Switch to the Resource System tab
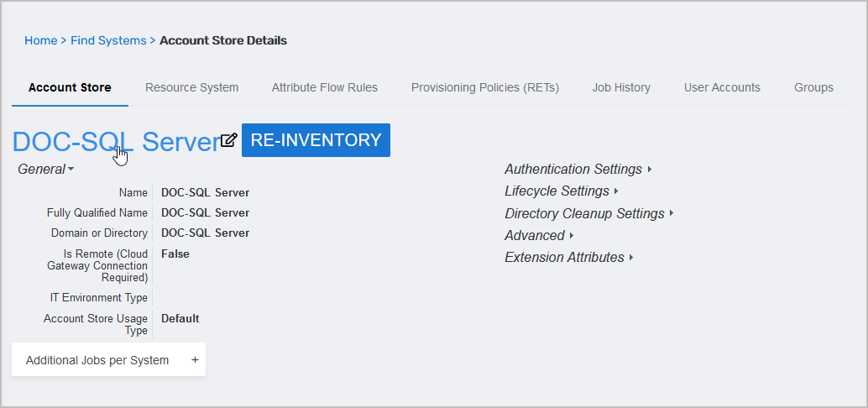This screenshot has height=408, width=868. pyautogui.click(x=191, y=87)
